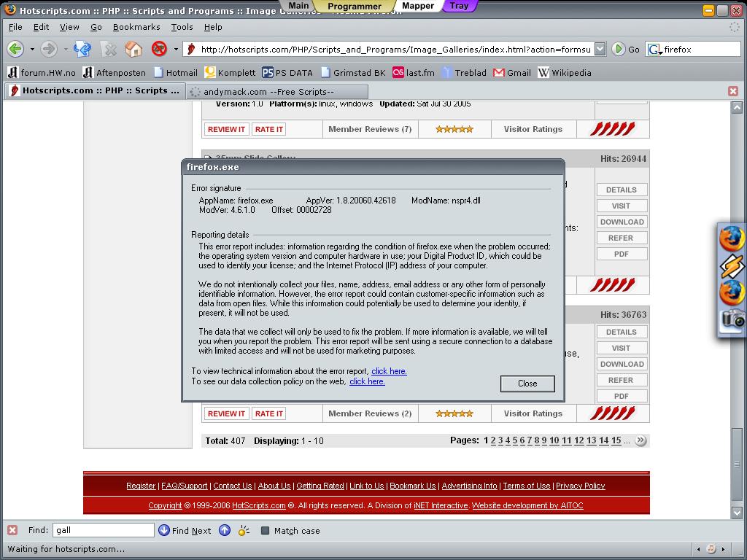Image resolution: width=747 pixels, height=560 pixels.
Task: Click the vertical scrollbar thumb
Action: coord(737,464)
